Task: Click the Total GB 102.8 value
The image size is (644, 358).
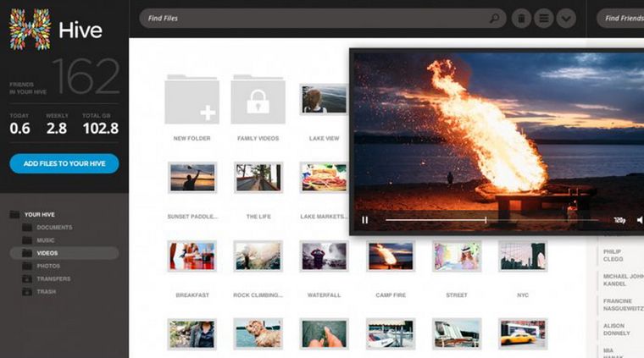Action: pyautogui.click(x=101, y=129)
